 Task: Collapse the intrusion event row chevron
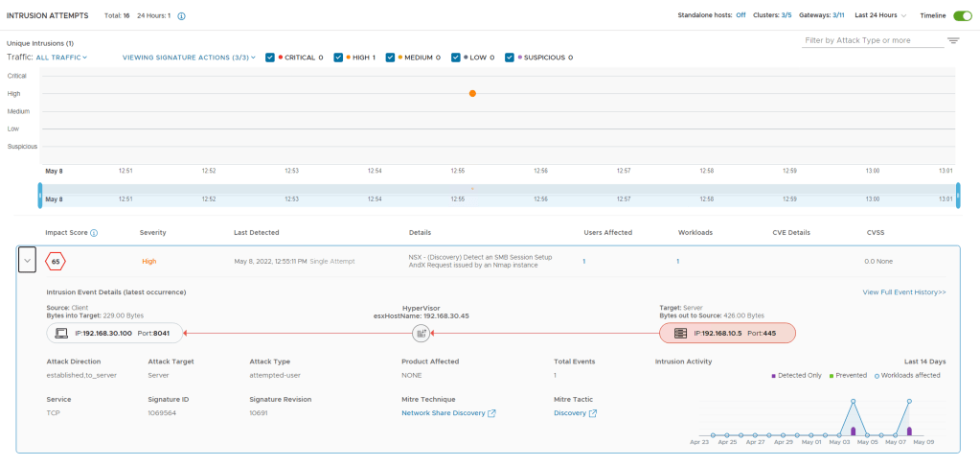pyautogui.click(x=28, y=261)
